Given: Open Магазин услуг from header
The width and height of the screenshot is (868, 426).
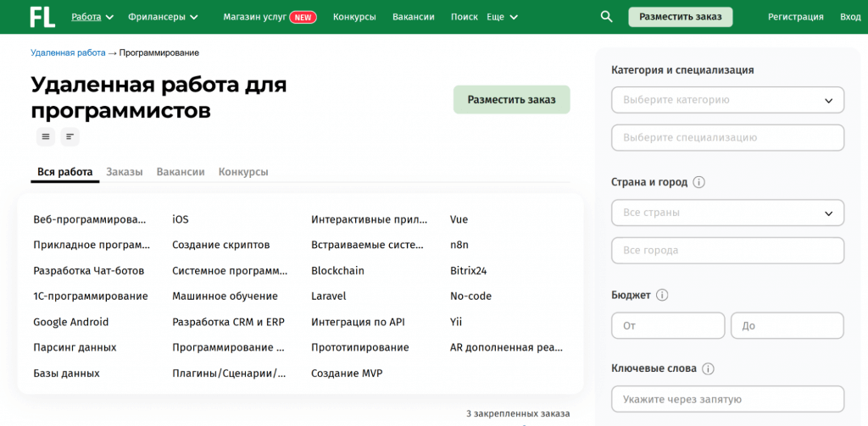Looking at the screenshot, I should pyautogui.click(x=255, y=17).
